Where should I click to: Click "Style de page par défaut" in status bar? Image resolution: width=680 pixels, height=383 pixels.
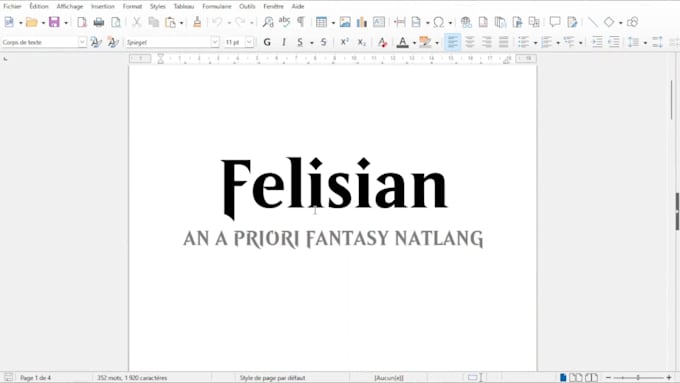click(x=272, y=378)
